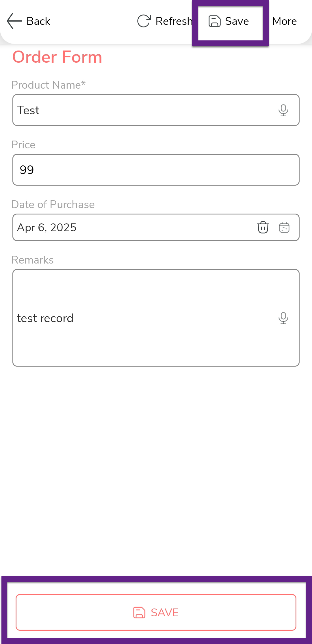
Task: Click the Price field showing 99
Action: coord(156,170)
